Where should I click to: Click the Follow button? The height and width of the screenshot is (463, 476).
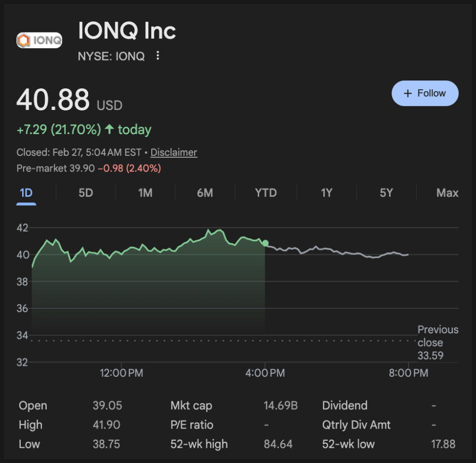point(425,93)
